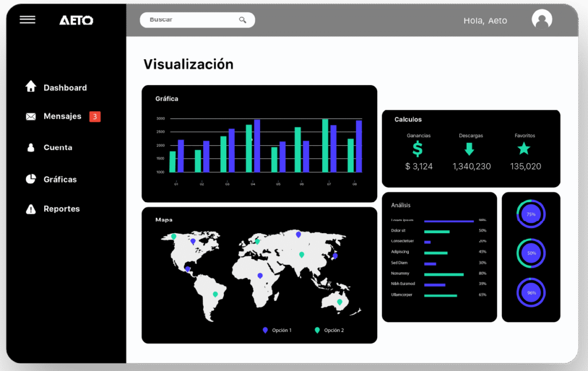Viewport: 588px width, 371px height.
Task: Click the Reportes warning triangle icon
Action: click(x=31, y=209)
